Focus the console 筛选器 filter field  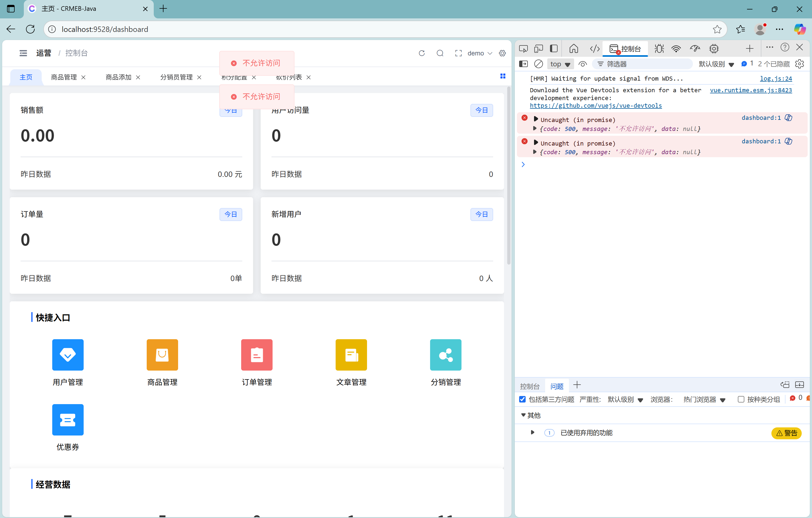[x=643, y=64]
